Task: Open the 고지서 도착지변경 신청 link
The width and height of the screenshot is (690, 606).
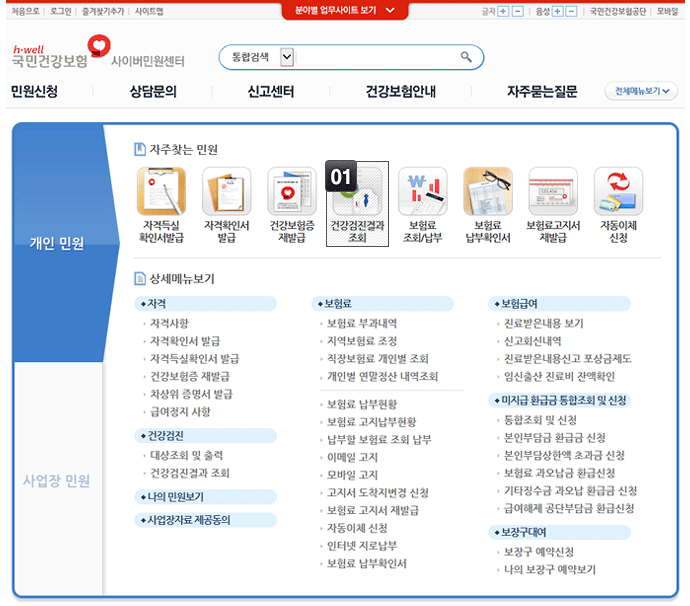Action: tap(378, 492)
